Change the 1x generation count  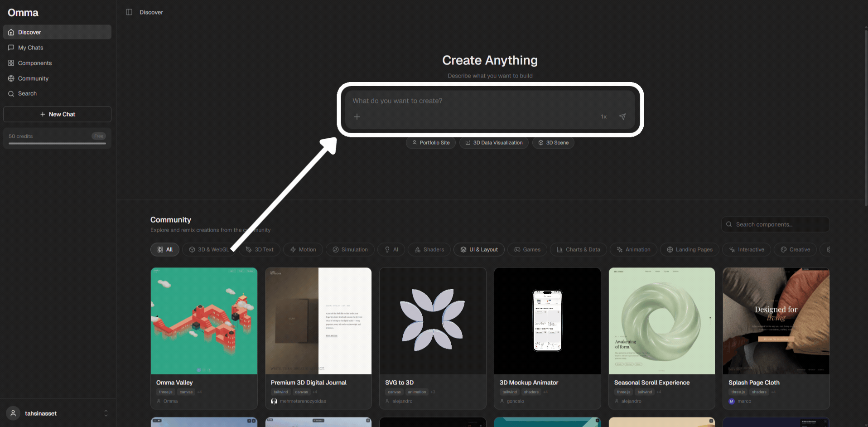click(x=604, y=116)
